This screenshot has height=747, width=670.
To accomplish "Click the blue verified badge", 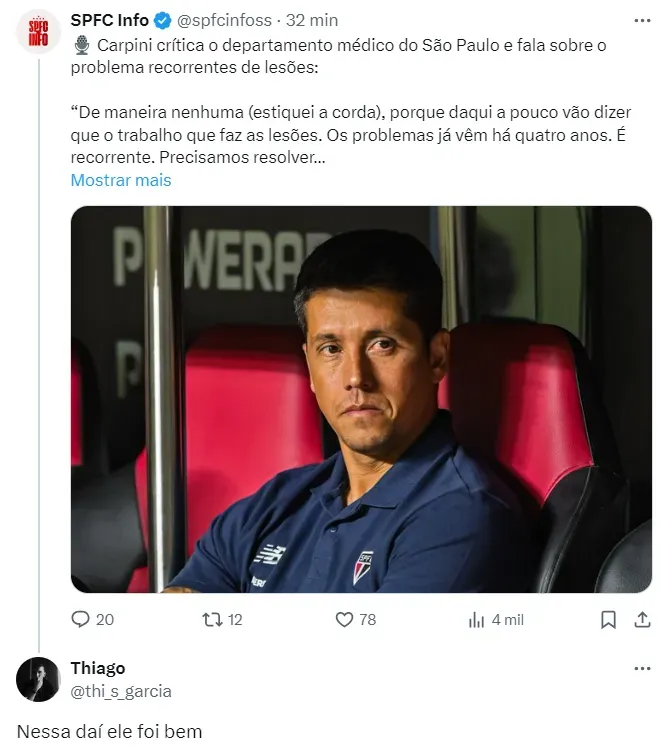I will tap(164, 20).
